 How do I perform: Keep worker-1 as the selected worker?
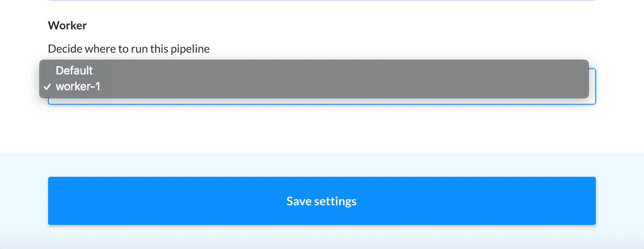[x=78, y=87]
